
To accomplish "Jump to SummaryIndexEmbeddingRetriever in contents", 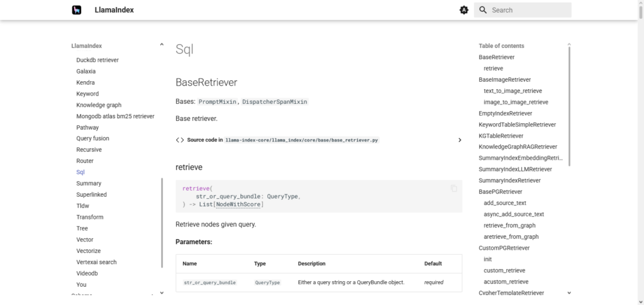I will [x=521, y=158].
